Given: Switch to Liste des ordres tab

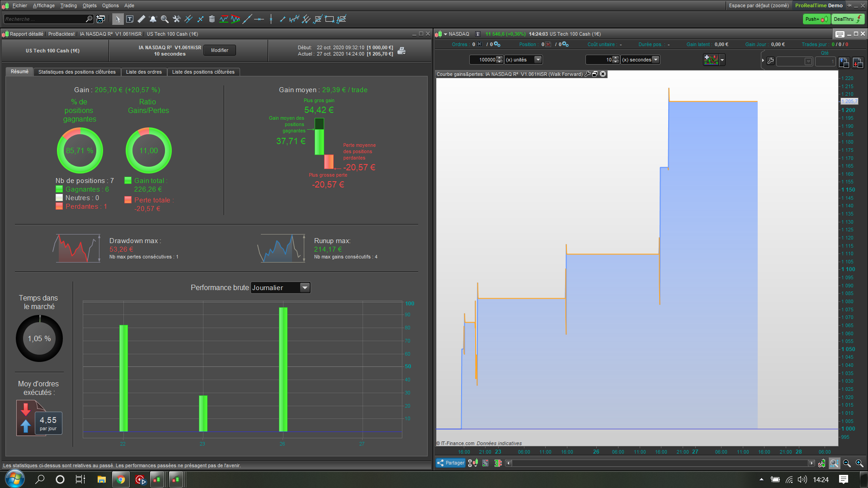Looking at the screenshot, I should coord(144,72).
